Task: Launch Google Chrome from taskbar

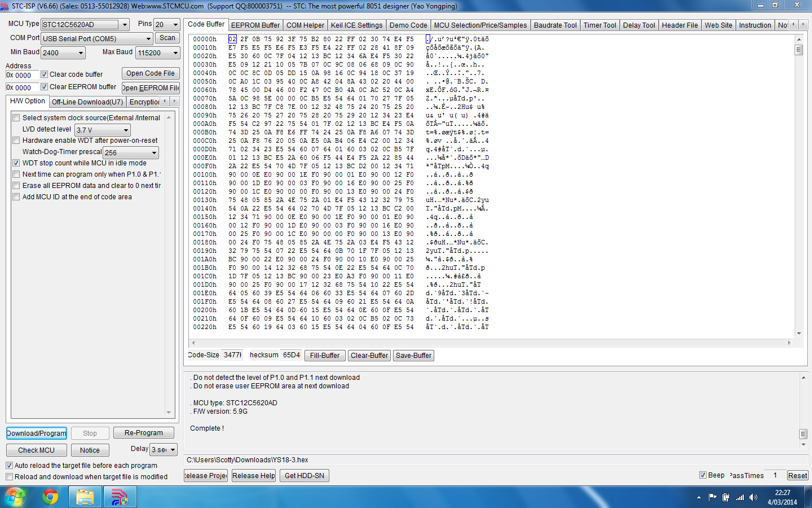Action: click(x=50, y=497)
